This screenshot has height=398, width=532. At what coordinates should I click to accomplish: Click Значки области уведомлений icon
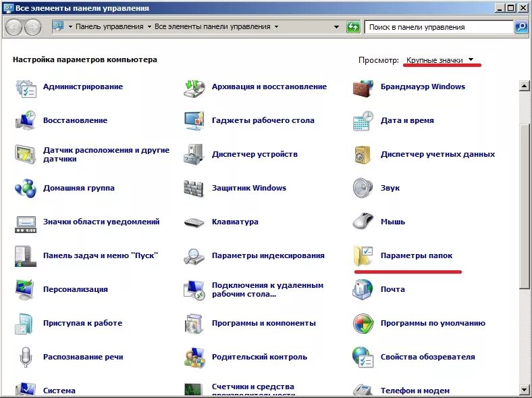tap(26, 224)
